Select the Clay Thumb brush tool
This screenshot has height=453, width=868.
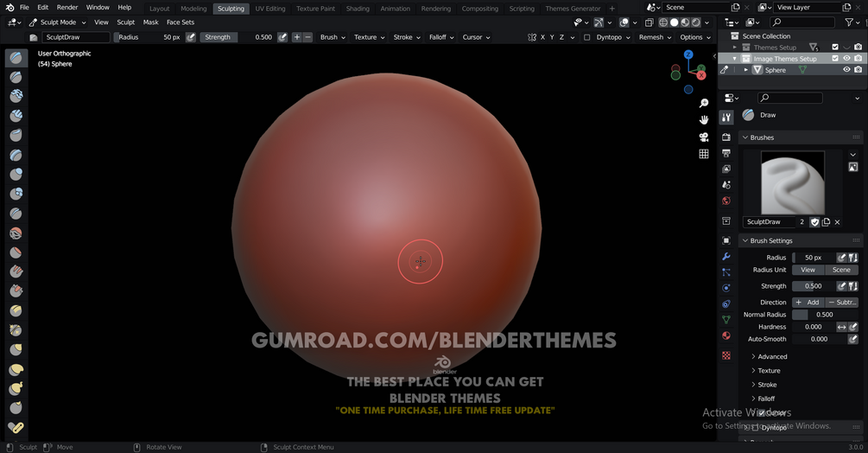(16, 135)
